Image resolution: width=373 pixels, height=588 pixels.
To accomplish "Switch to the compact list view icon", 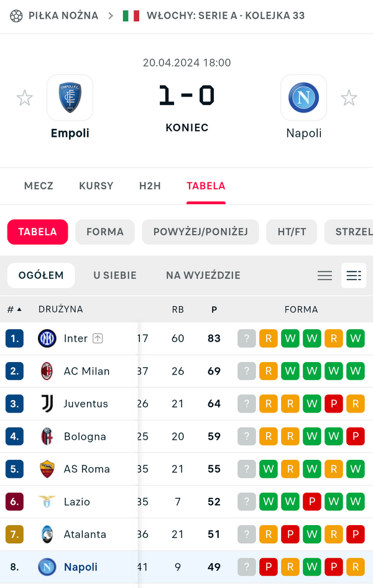I will pyautogui.click(x=325, y=276).
